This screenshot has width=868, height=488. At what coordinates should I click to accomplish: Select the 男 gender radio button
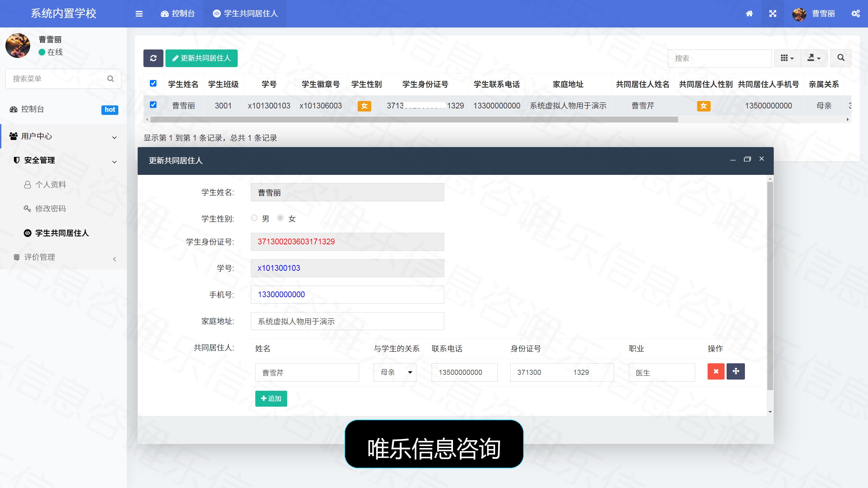pyautogui.click(x=254, y=218)
